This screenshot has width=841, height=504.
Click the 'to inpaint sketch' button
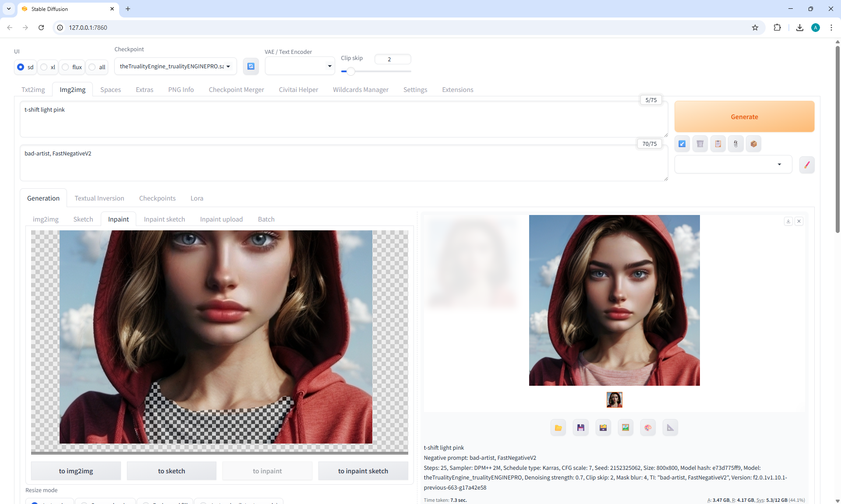[363, 471]
